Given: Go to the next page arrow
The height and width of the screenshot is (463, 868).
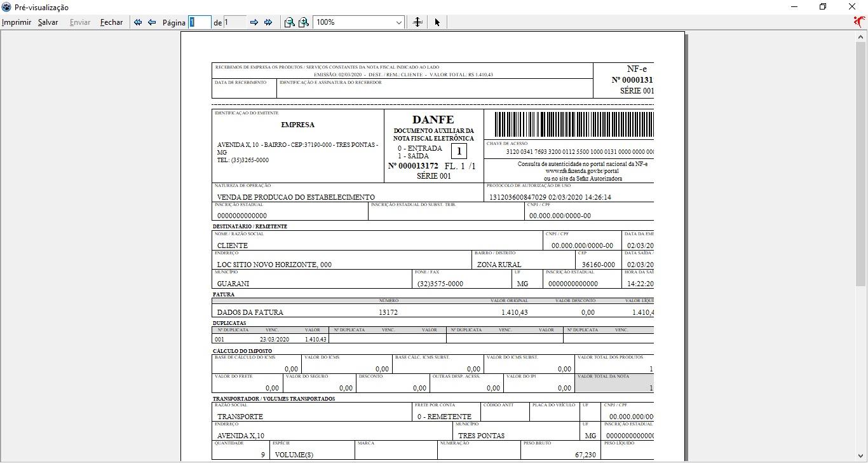Looking at the screenshot, I should point(254,22).
